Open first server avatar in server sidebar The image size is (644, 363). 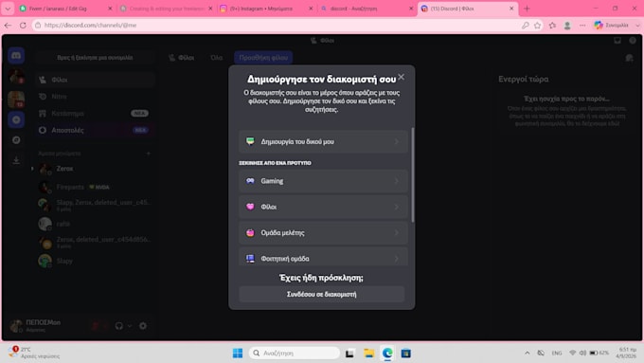click(16, 77)
